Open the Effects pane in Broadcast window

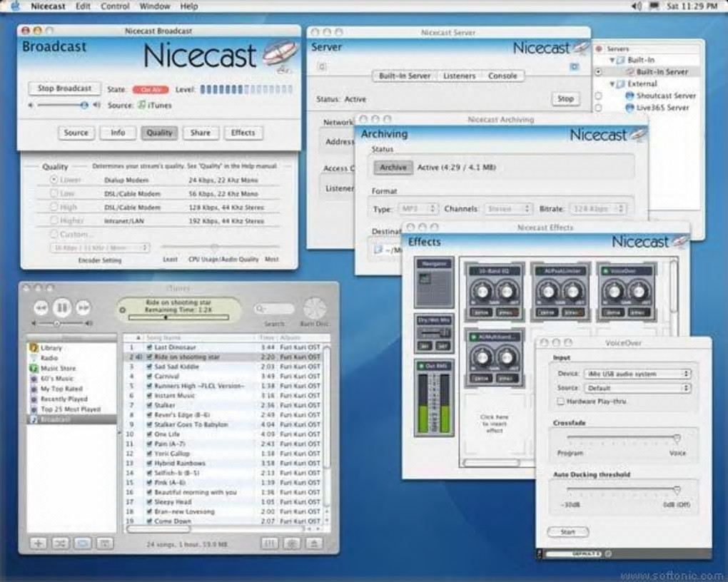243,133
